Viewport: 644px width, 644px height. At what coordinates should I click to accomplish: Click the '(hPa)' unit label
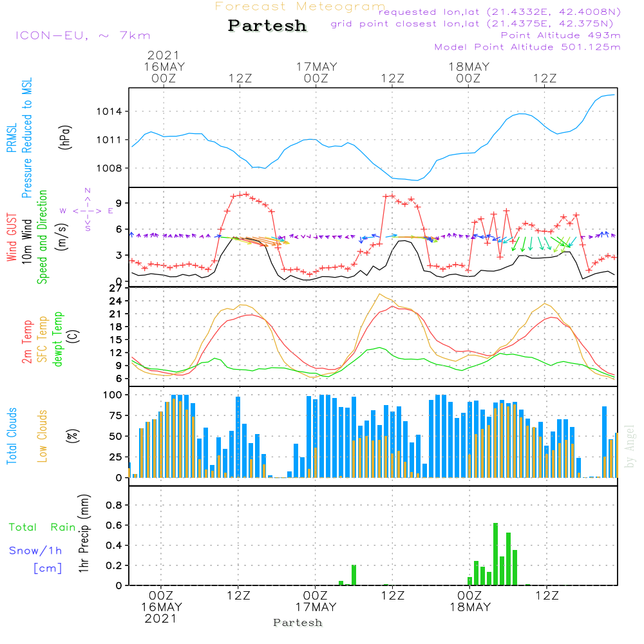pyautogui.click(x=65, y=137)
